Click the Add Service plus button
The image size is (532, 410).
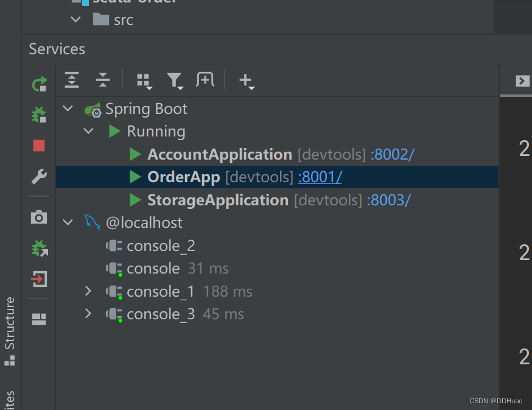tap(247, 82)
